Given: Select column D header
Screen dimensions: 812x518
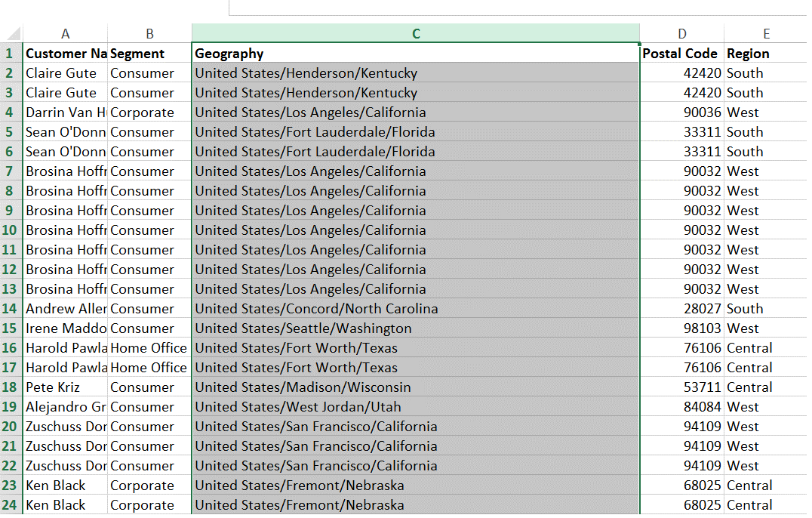Looking at the screenshot, I should pyautogui.click(x=682, y=34).
